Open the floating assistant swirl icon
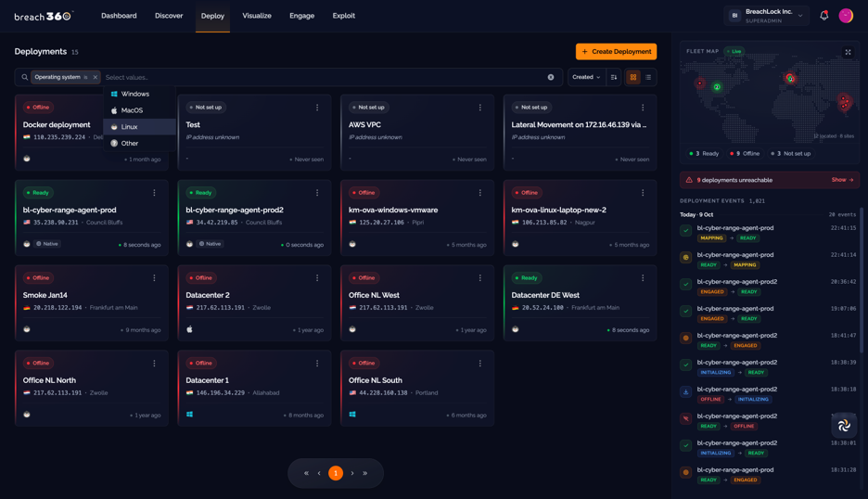This screenshot has width=868, height=499. [844, 426]
